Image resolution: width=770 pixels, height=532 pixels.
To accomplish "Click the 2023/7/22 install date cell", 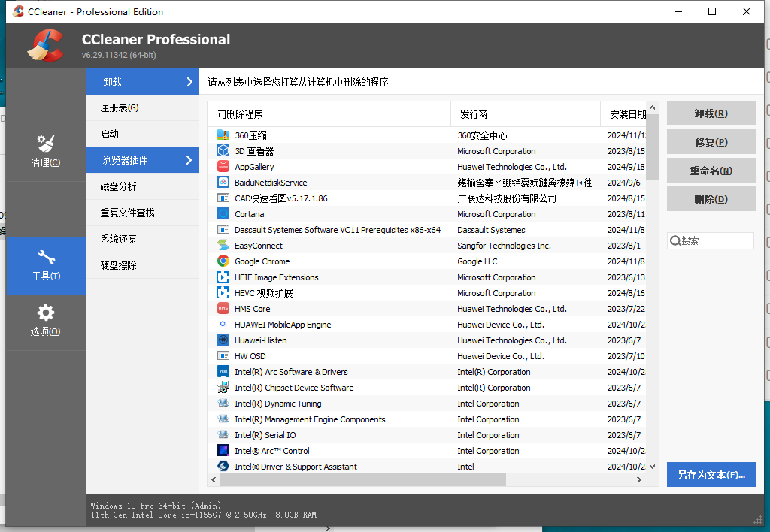I will click(x=626, y=309).
